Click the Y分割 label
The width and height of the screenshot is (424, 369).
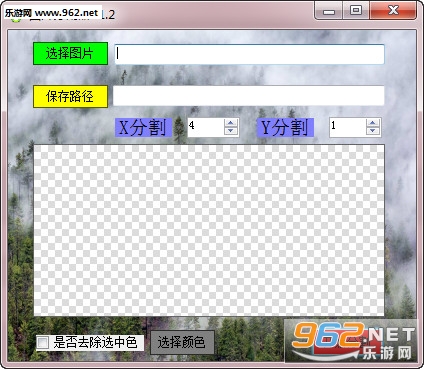pos(285,127)
